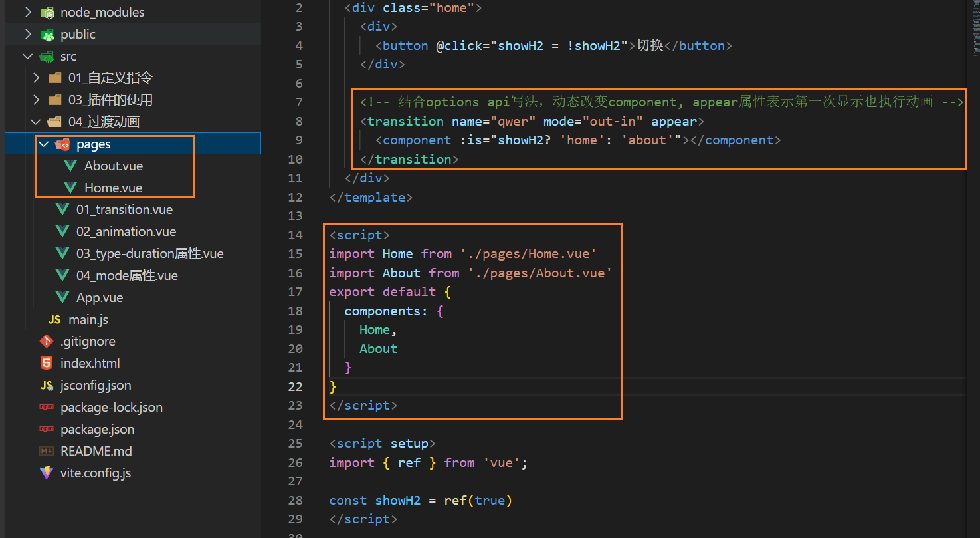Open 03_type-duration属性.vue file
This screenshot has width=980, height=538.
tap(150, 254)
